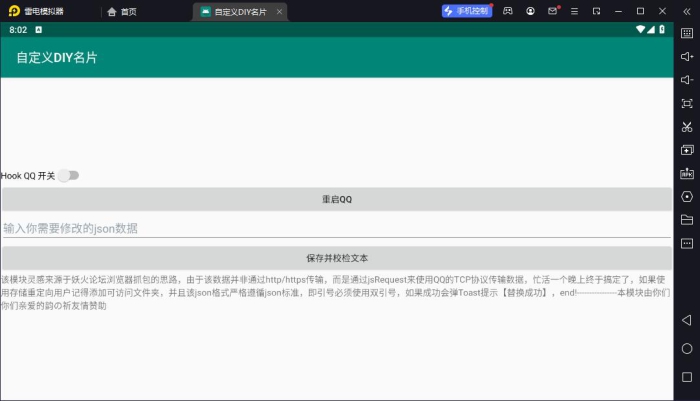Click the window popout icon in title bar
The height and width of the screenshot is (401, 700).
[596, 11]
